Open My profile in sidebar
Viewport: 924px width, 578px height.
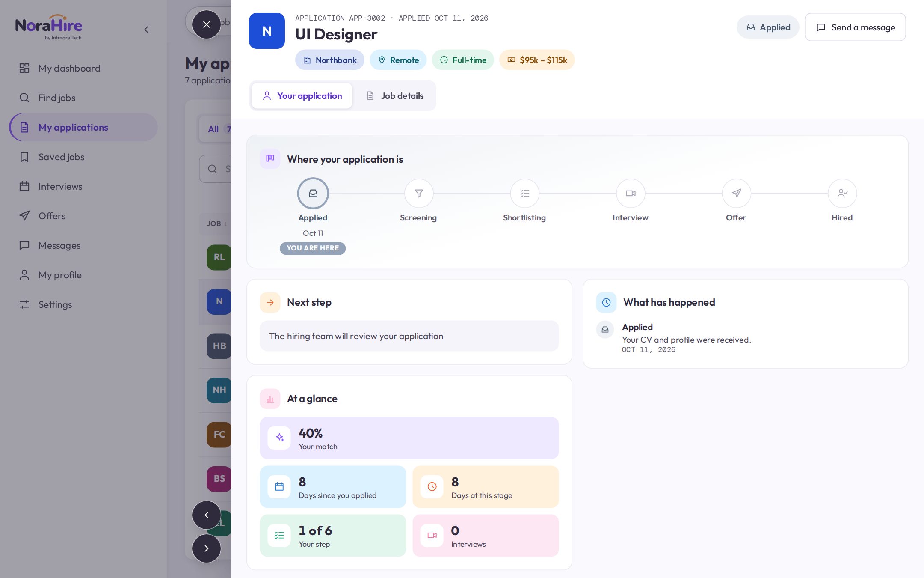tap(83, 275)
